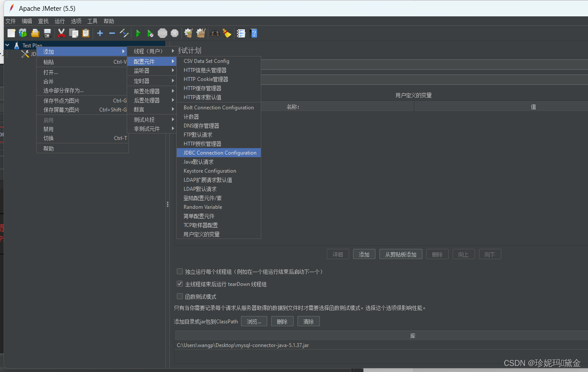The width and height of the screenshot is (588, 372).
Task: Enable functional test mode checkbox
Action: tap(180, 297)
